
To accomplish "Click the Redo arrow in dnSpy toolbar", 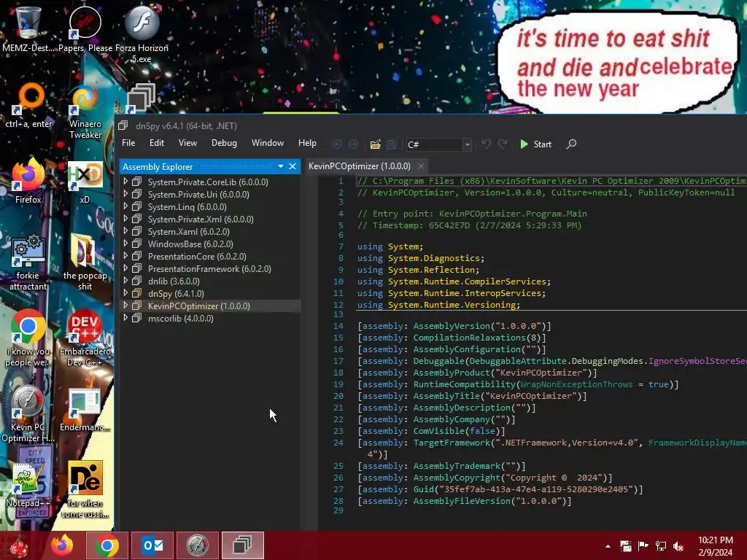I will (x=503, y=144).
